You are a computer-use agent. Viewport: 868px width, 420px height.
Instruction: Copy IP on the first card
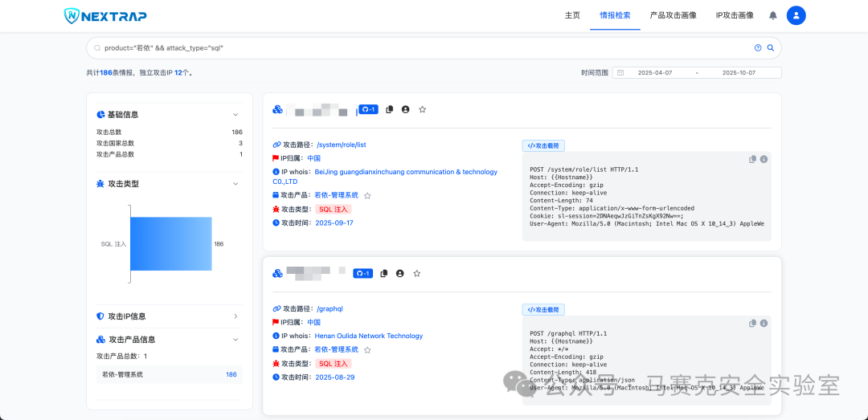coord(389,109)
